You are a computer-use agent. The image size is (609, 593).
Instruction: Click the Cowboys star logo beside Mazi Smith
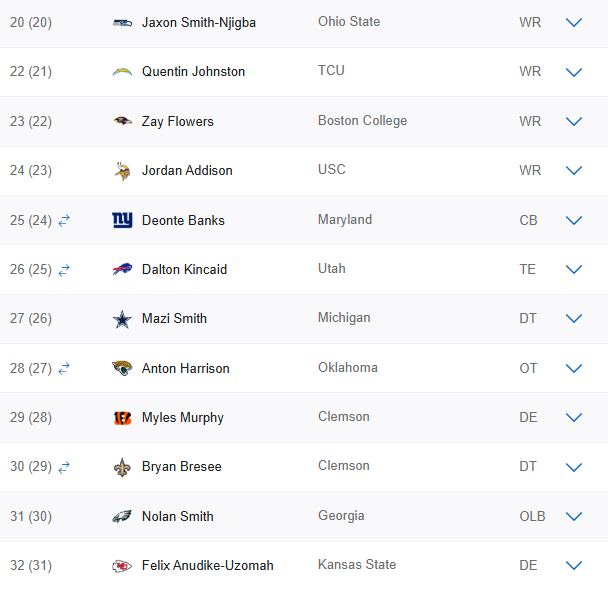click(122, 319)
